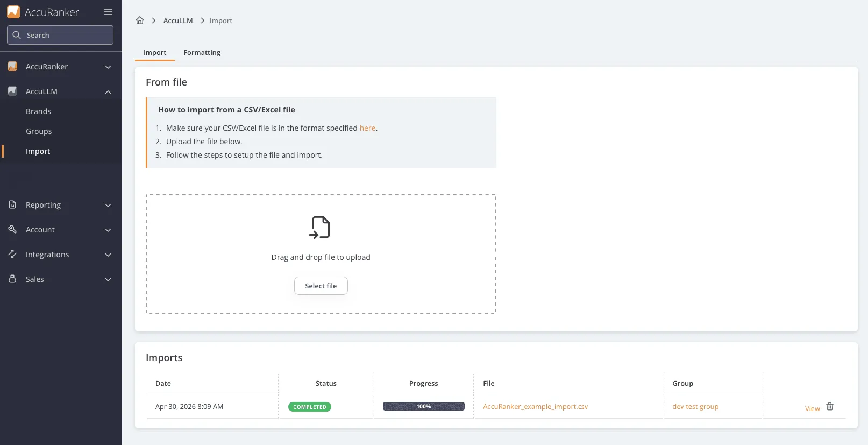Go to home via breadcrumb house icon
This screenshot has width=868, height=445.
click(x=140, y=20)
